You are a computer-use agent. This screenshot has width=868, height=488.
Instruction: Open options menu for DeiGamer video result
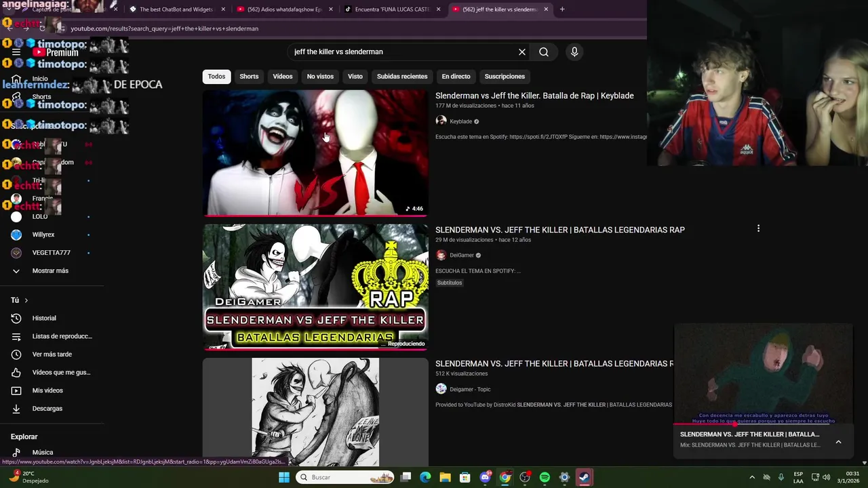click(758, 228)
